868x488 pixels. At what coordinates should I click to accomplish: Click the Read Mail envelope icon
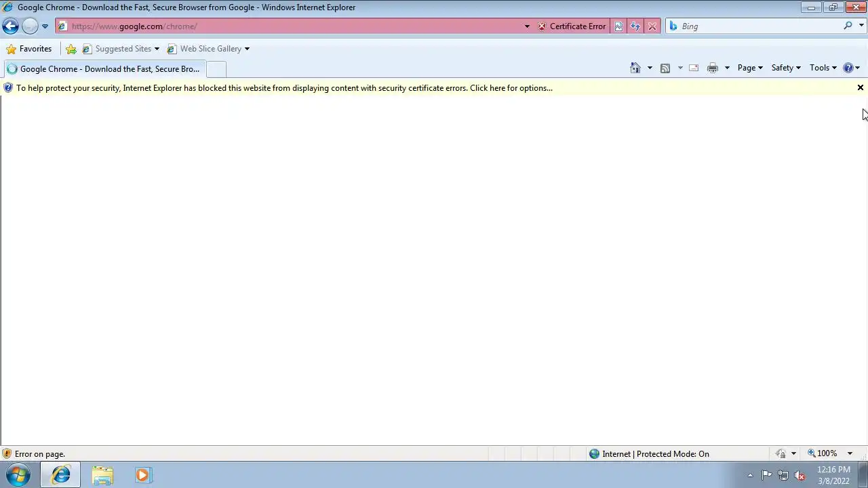click(x=694, y=68)
